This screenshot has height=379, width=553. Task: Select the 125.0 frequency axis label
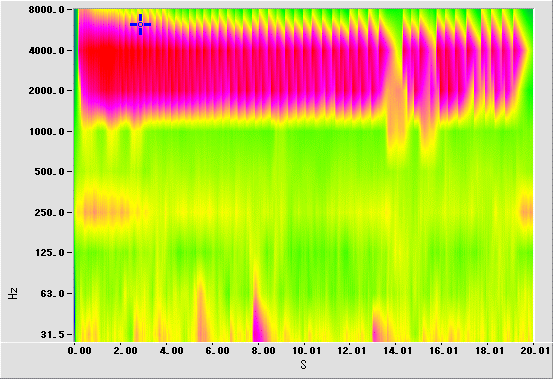coord(49,253)
